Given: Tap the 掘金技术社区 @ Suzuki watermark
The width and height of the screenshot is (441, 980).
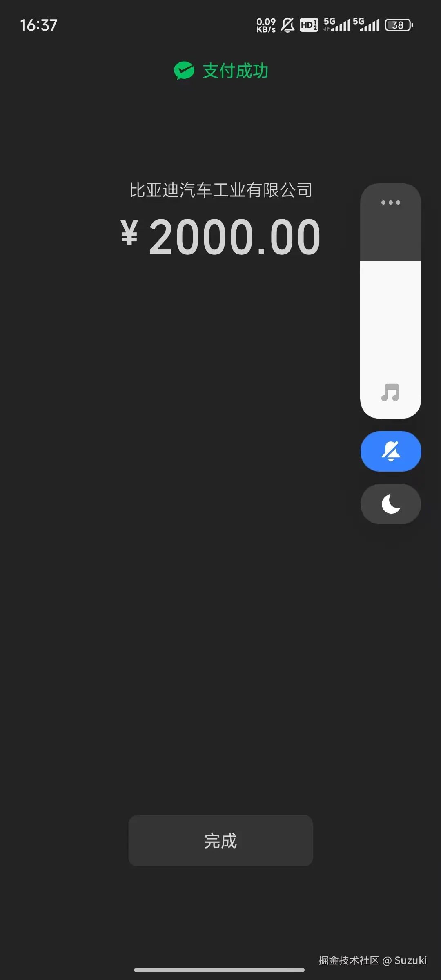Looking at the screenshot, I should click(373, 960).
